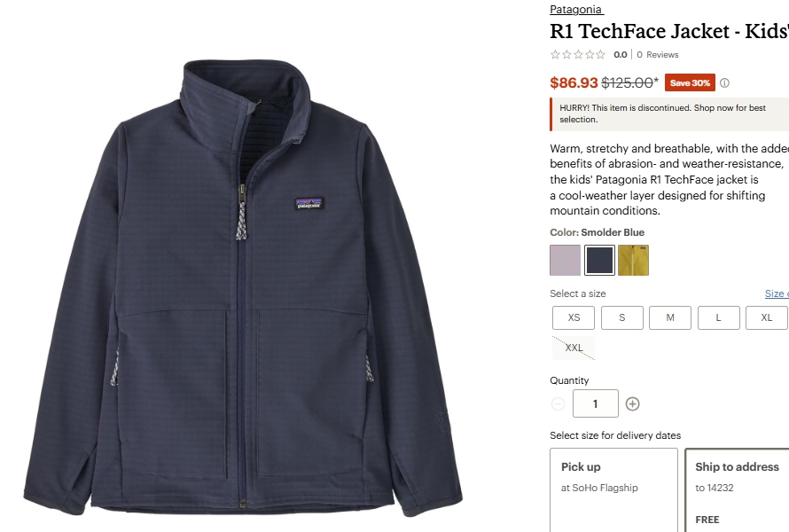Choose Ship to address option
Screen dimensions: 789x532
click(738, 489)
